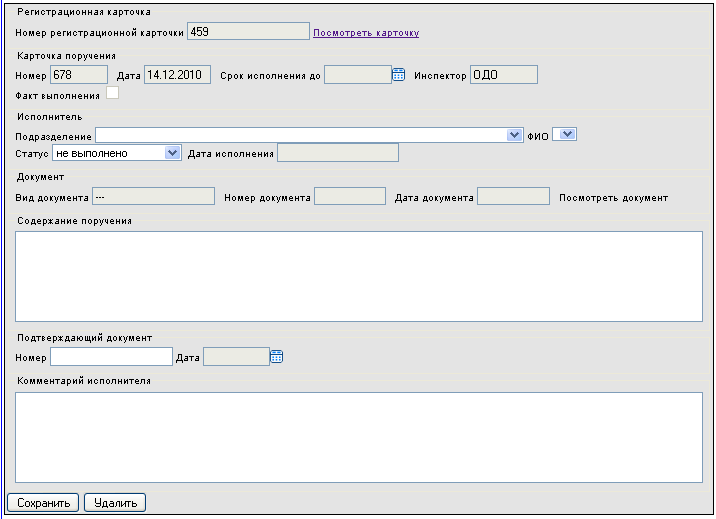Click the Сохранить button

tap(43, 503)
